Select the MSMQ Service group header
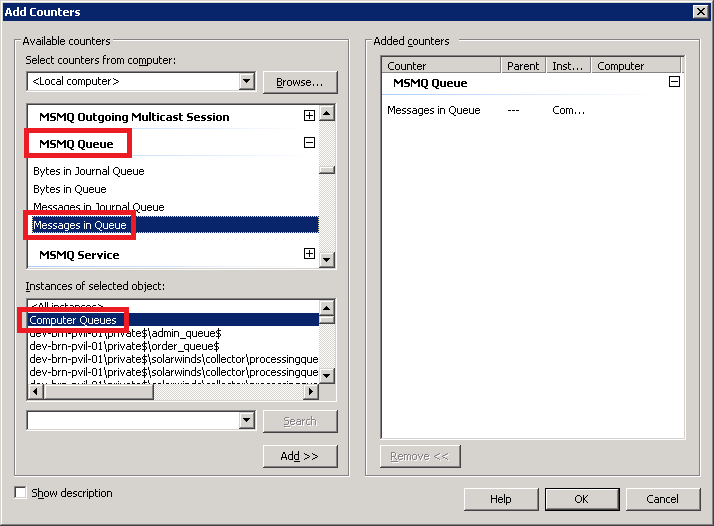This screenshot has height=526, width=714. tap(79, 255)
